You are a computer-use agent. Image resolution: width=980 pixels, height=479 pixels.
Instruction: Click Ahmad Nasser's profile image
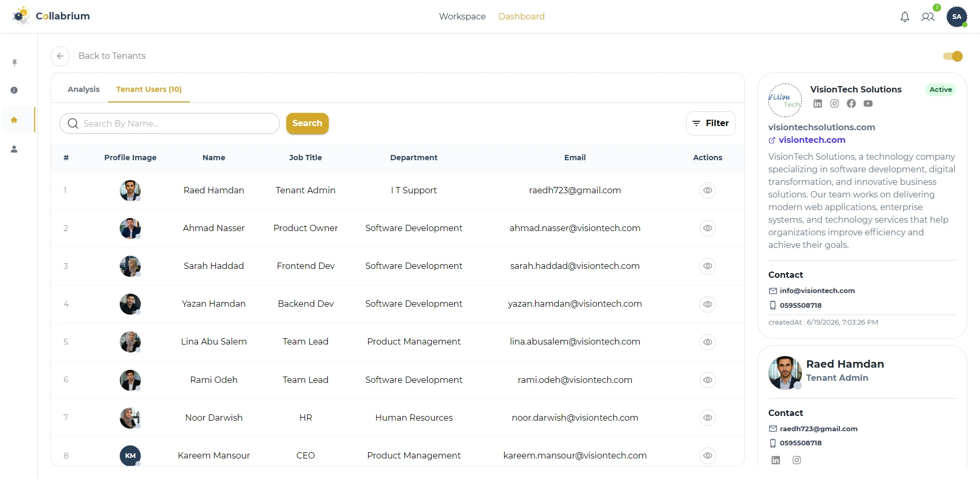tap(130, 228)
